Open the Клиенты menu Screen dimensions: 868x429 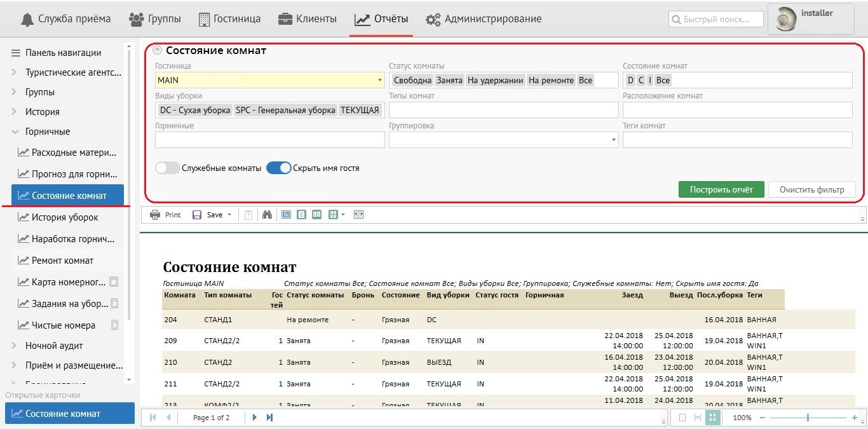click(308, 19)
